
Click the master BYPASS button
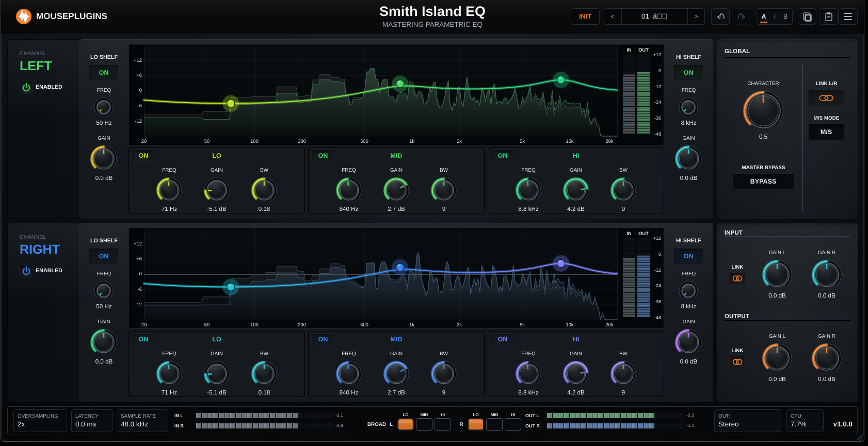coord(763,181)
